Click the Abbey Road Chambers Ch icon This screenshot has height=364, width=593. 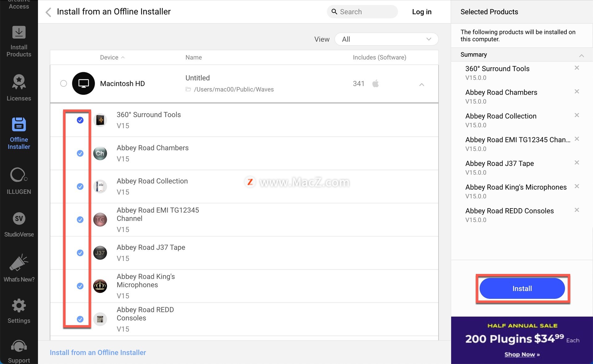pyautogui.click(x=100, y=153)
